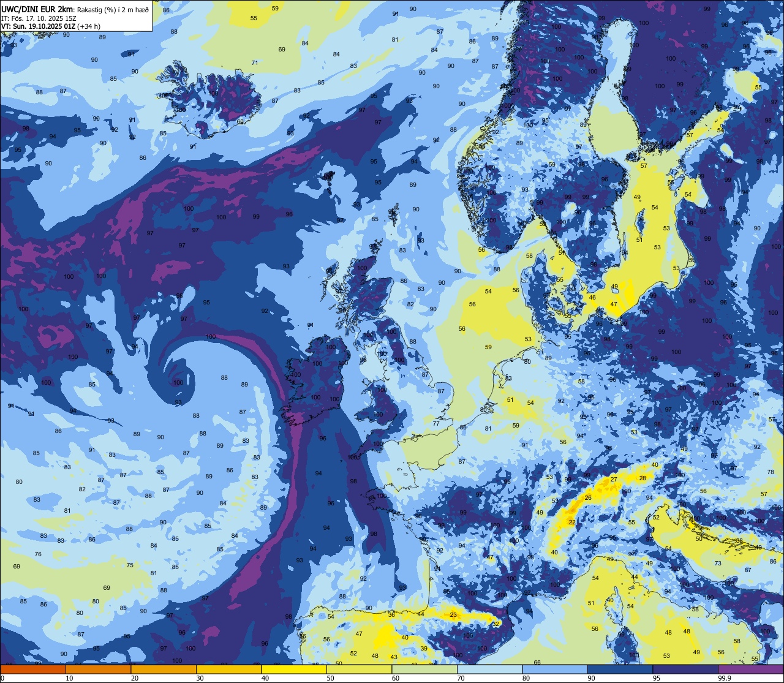Click the humidity value '39' over Spain
This screenshot has width=784, height=683.
pos(424,648)
